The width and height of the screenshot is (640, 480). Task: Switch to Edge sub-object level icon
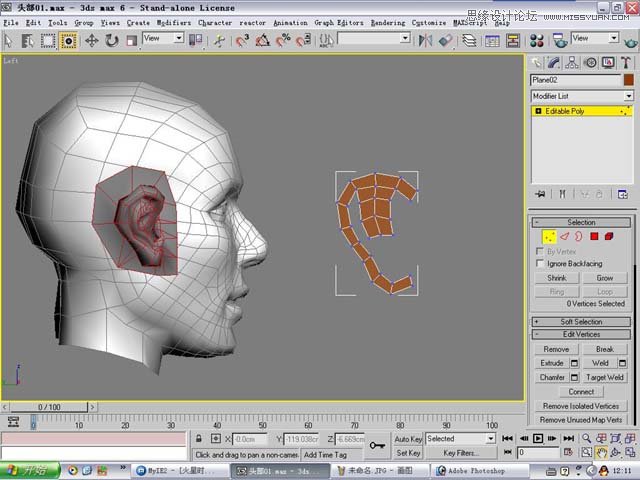564,236
